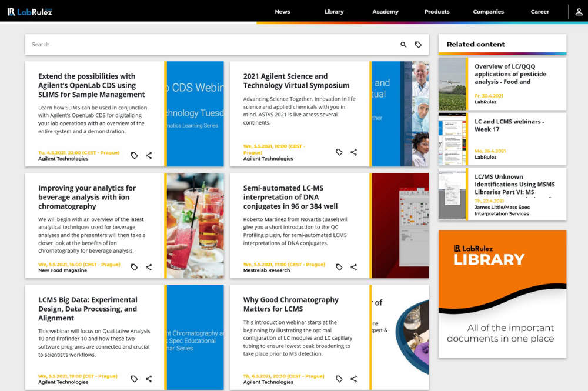Open 'Improving your analytics for beverage analysis' title
Viewport: 588px width, 391px height.
(x=87, y=197)
